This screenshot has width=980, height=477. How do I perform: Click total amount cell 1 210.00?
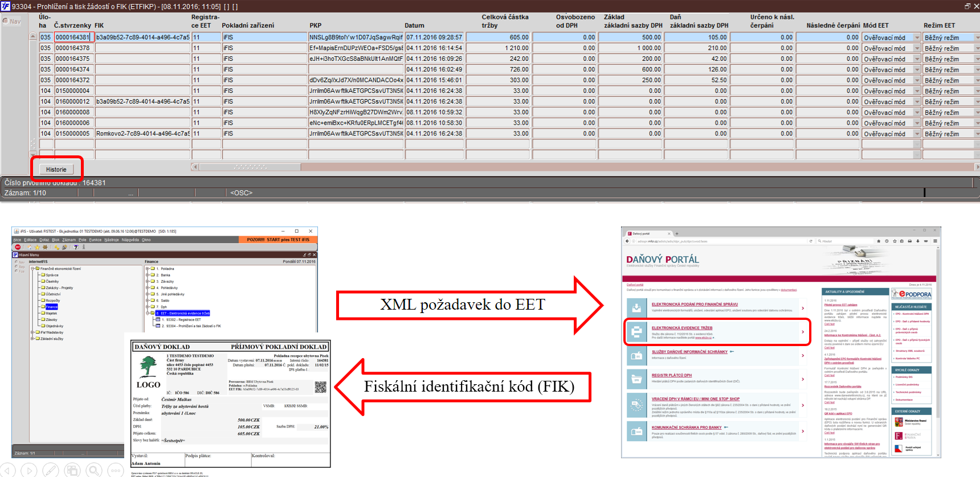tap(499, 48)
